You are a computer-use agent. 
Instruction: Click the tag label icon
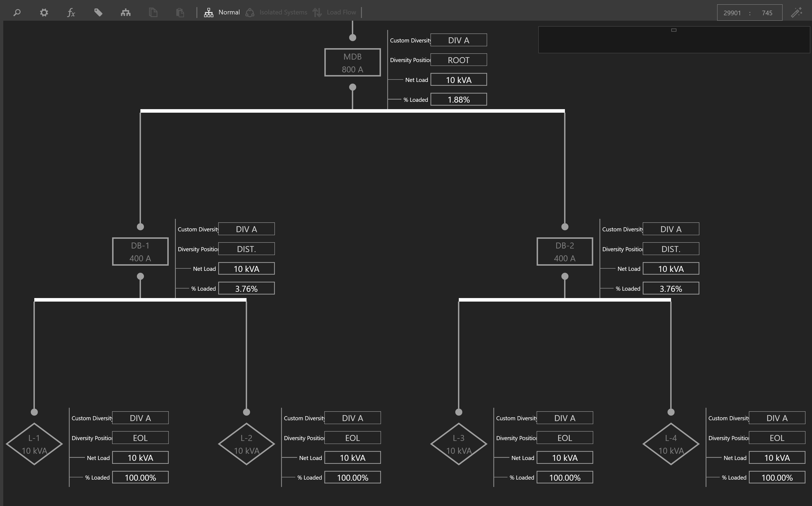[x=98, y=13]
